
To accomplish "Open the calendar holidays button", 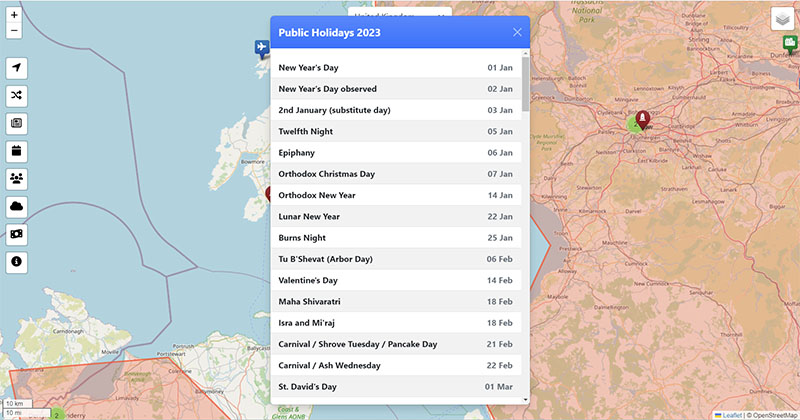I will point(16,151).
